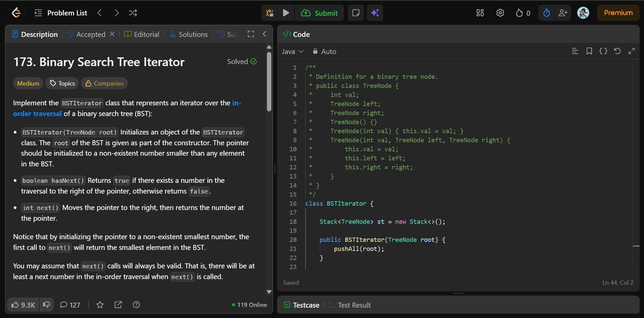
Task: Switch to the Description tab
Action: pyautogui.click(x=35, y=34)
